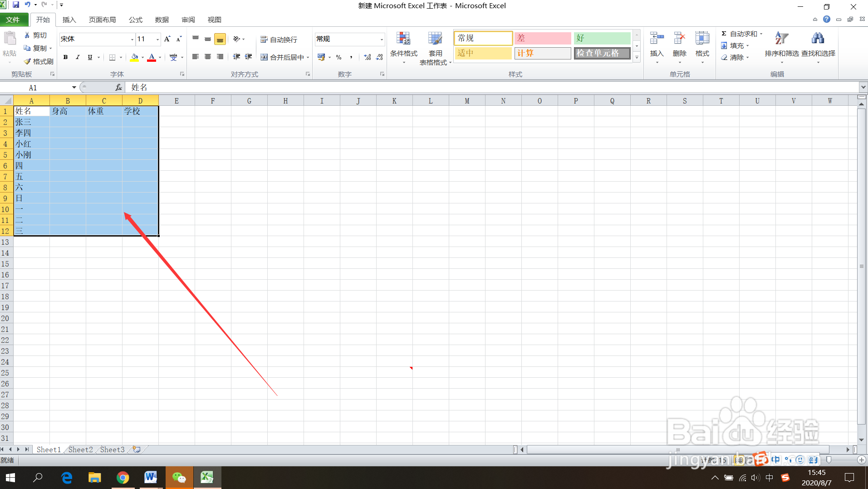Decrease decimal places icon
The image size is (868, 489).
click(380, 57)
